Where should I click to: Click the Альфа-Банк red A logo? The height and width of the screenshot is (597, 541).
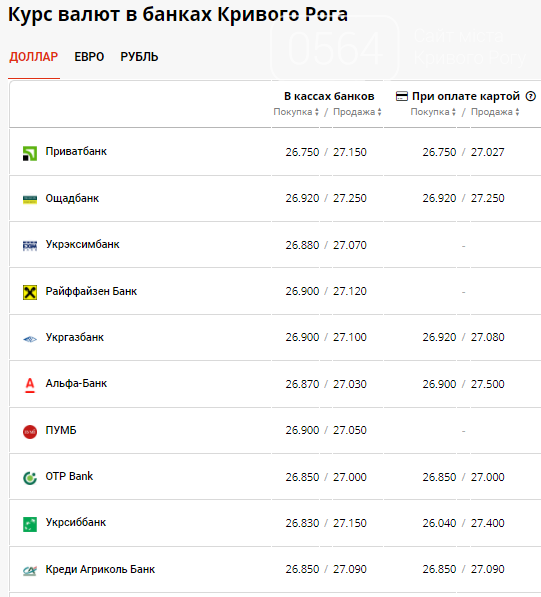30,385
